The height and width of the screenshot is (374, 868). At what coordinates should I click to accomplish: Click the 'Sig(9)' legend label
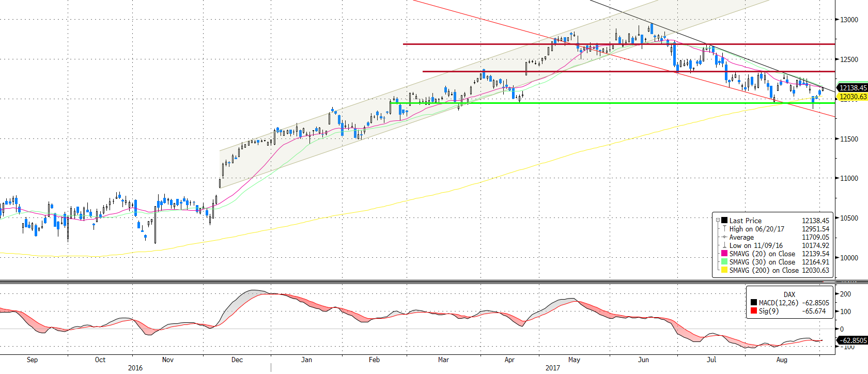pyautogui.click(x=768, y=311)
